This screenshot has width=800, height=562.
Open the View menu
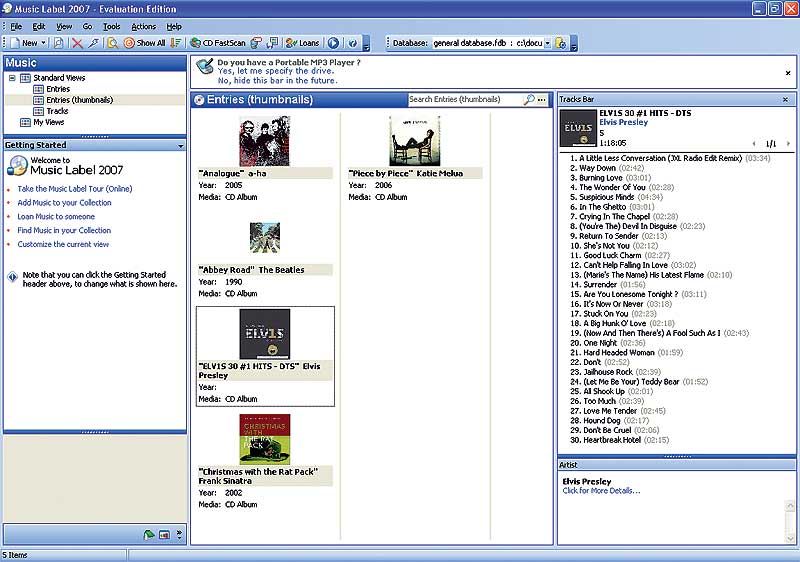[64, 27]
